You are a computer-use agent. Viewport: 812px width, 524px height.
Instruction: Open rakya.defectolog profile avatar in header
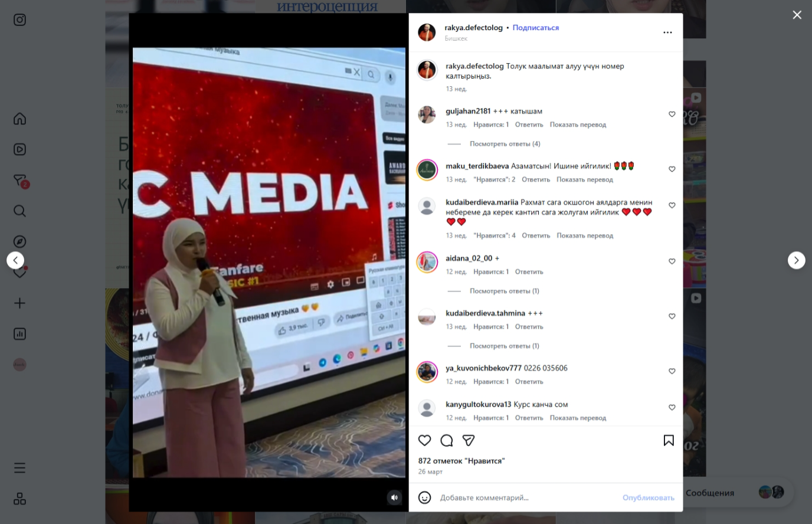coord(427,32)
